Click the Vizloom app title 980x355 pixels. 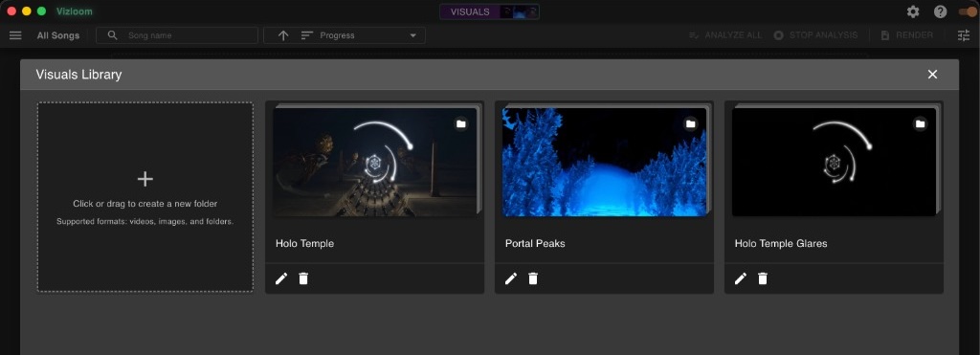tap(74, 11)
